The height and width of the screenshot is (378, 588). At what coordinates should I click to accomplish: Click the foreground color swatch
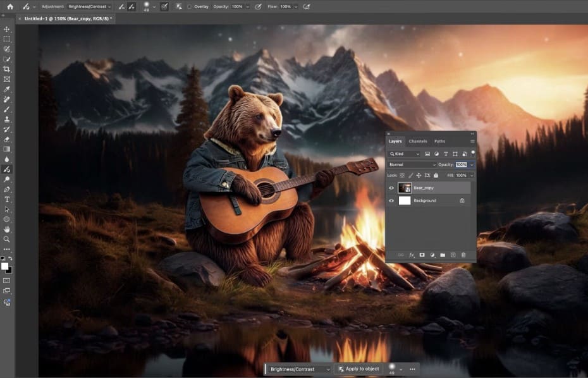[x=5, y=265]
